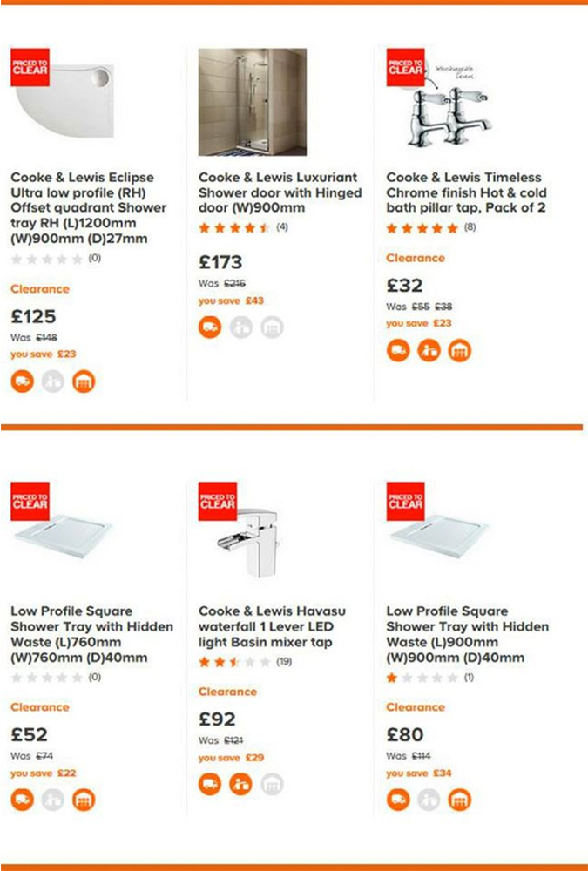588x871 pixels.
Task: View Havasu waterfall tap product image
Action: tap(253, 536)
